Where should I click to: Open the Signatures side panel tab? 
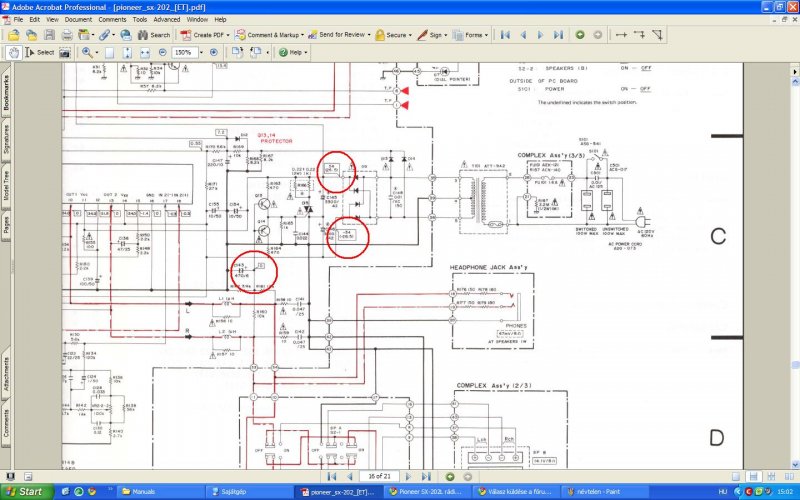[x=6, y=139]
